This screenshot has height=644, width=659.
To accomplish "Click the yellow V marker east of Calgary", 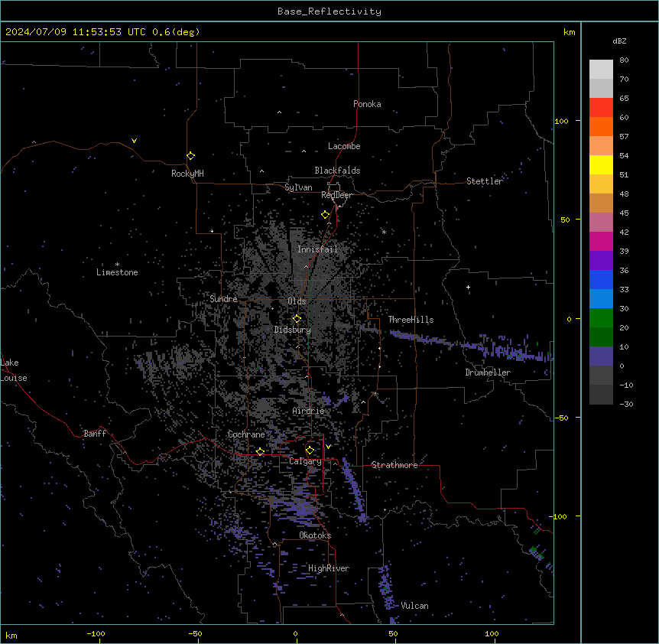I will pos(328,447).
